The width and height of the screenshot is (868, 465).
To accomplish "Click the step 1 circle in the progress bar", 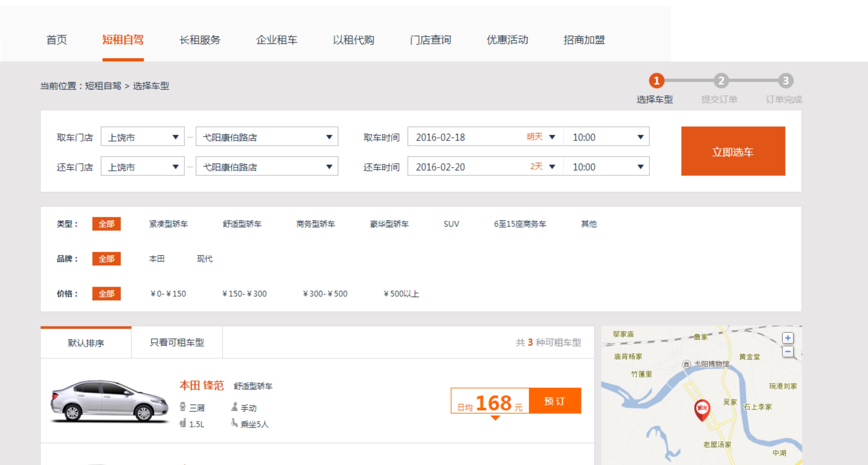I will click(x=656, y=81).
